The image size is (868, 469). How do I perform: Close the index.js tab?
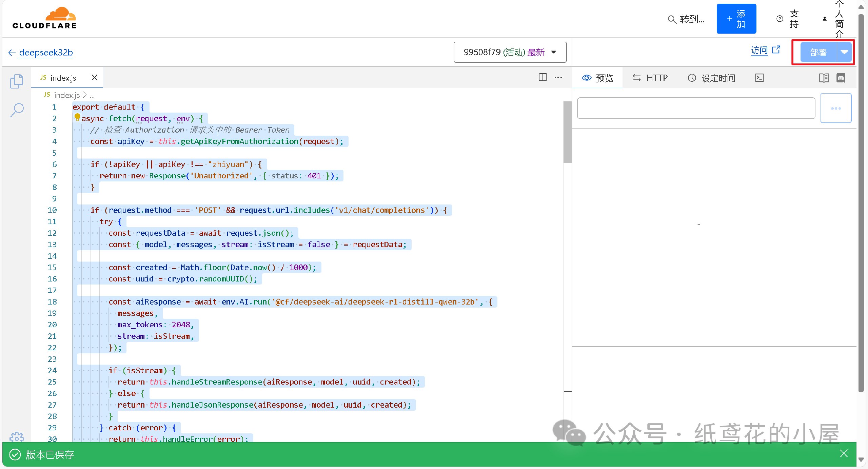(x=95, y=77)
